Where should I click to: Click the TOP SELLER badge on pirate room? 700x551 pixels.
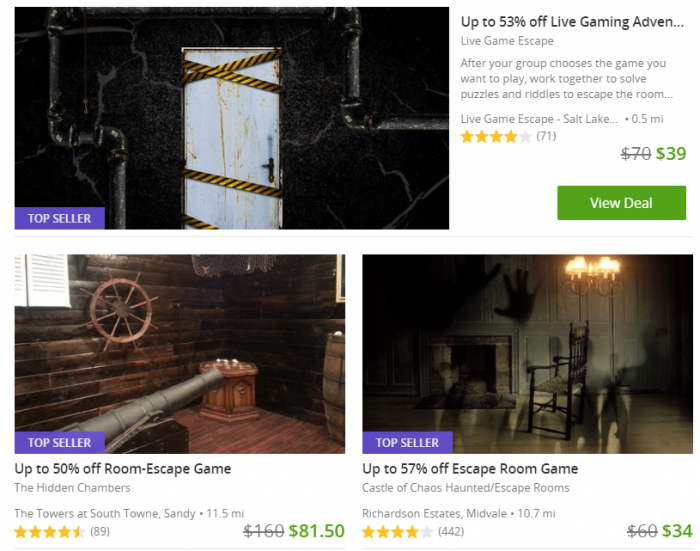pos(59,442)
